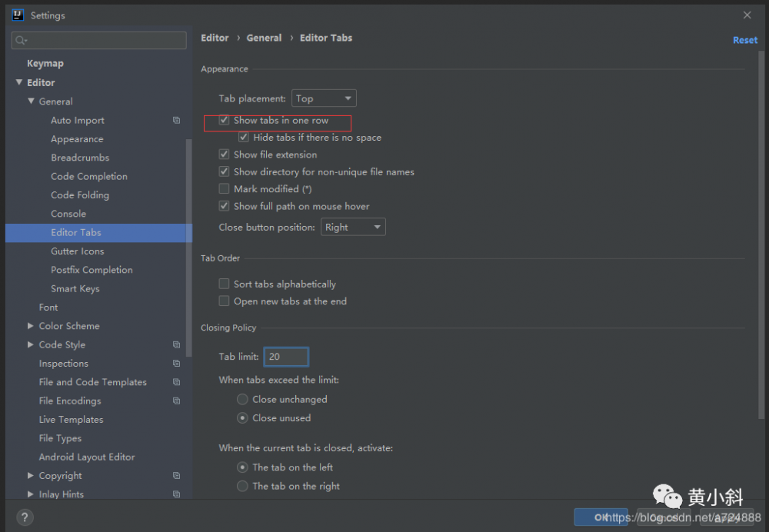Viewport: 769px width, 532px height.
Task: Enable Sort tabs alphabetically
Action: click(224, 284)
